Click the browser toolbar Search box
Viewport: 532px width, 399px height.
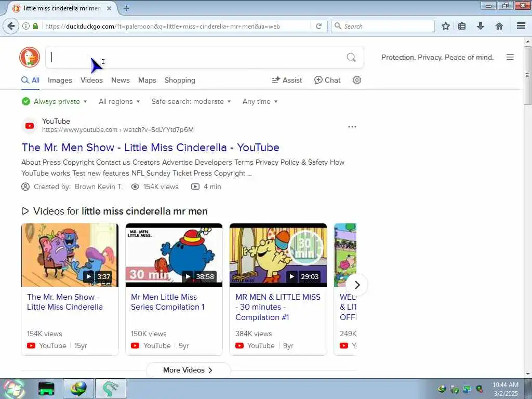(x=383, y=26)
